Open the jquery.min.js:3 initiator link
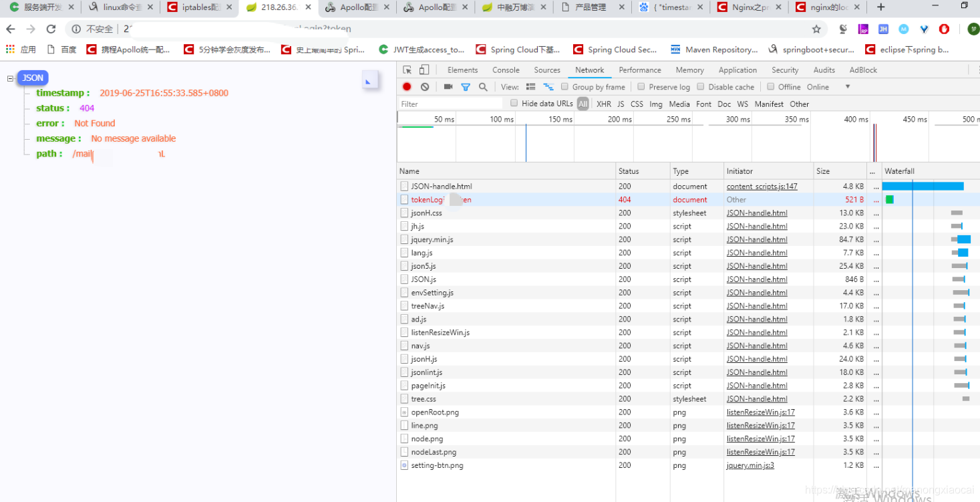The height and width of the screenshot is (502, 980). [750, 465]
